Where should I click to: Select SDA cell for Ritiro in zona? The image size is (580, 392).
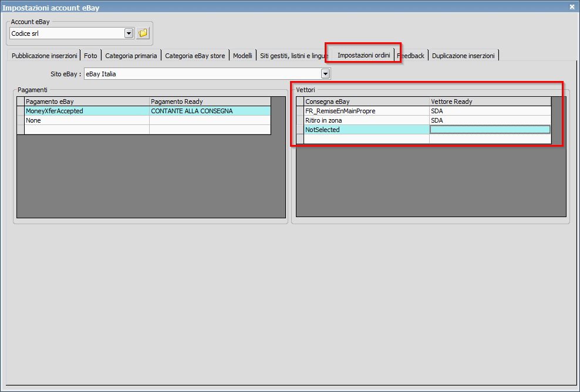coord(490,120)
